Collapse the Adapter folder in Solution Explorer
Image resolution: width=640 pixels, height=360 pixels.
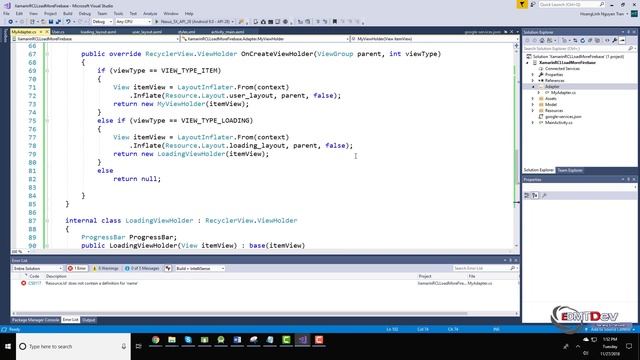click(533, 87)
